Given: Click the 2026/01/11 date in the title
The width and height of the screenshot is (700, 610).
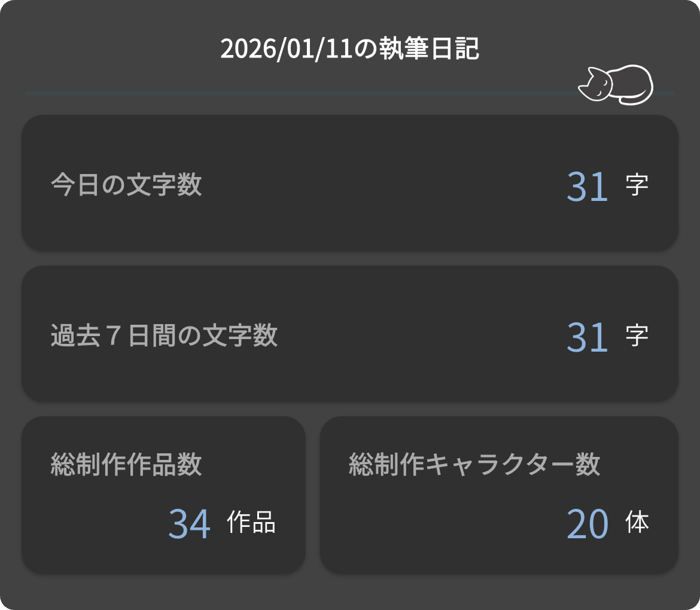Looking at the screenshot, I should (x=287, y=50).
